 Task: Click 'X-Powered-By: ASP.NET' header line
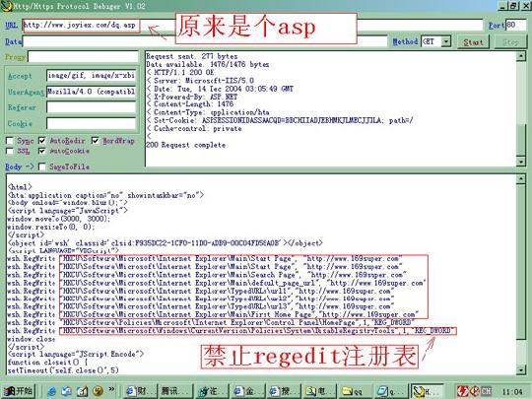(x=192, y=97)
